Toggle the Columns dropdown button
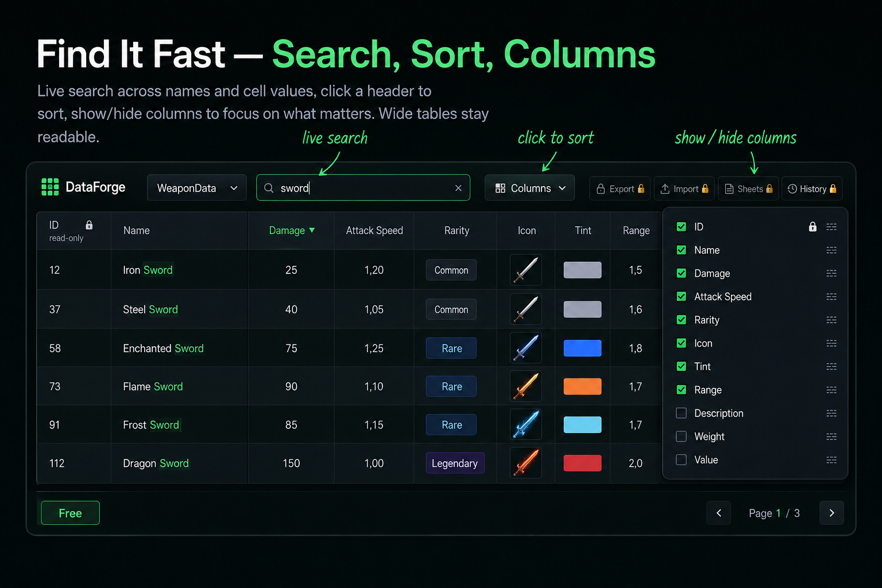The height and width of the screenshot is (588, 882). 530,188
